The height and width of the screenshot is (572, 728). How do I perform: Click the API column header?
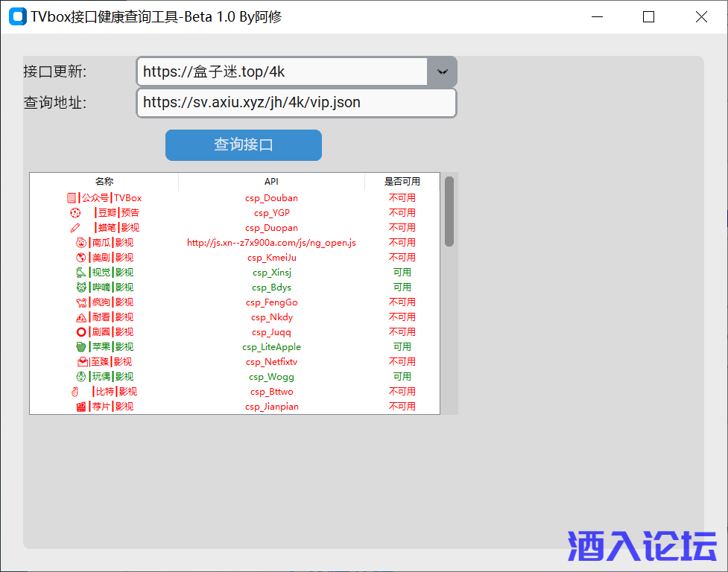tap(271, 182)
